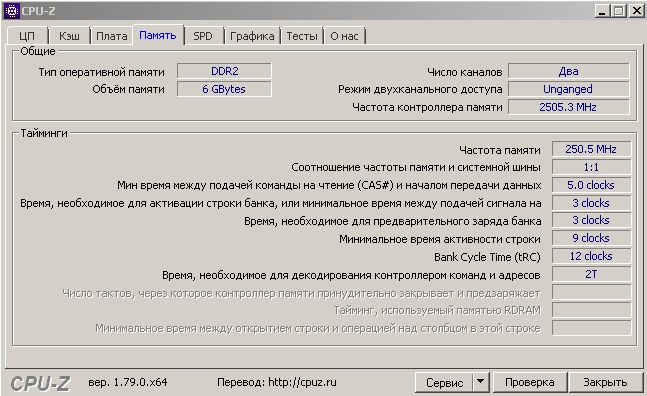
Task: Click the CPU-Z logo at bottom
Action: tap(40, 384)
